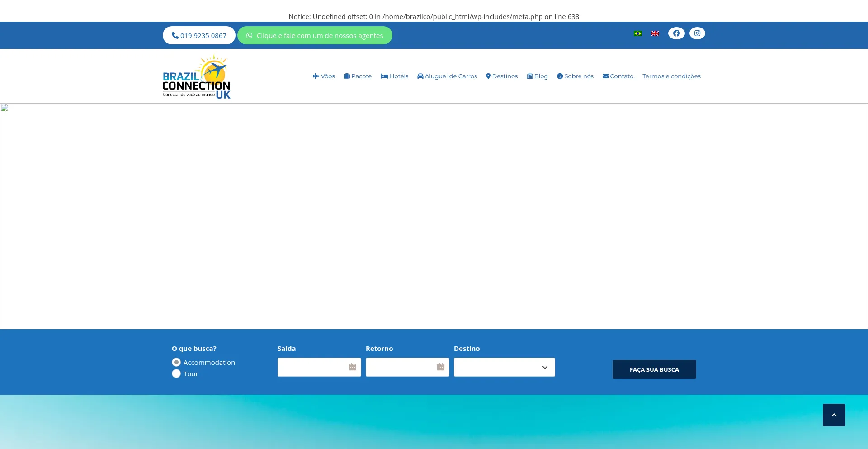Image resolution: width=868 pixels, height=449 pixels.
Task: Click the Clique e fale com um de nossos agentes button
Action: [x=315, y=35]
